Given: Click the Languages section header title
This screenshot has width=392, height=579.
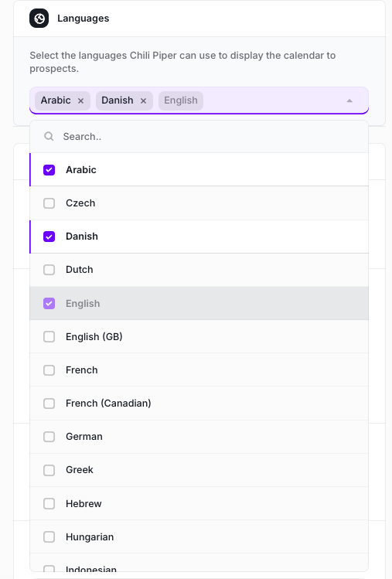Looking at the screenshot, I should point(84,18).
